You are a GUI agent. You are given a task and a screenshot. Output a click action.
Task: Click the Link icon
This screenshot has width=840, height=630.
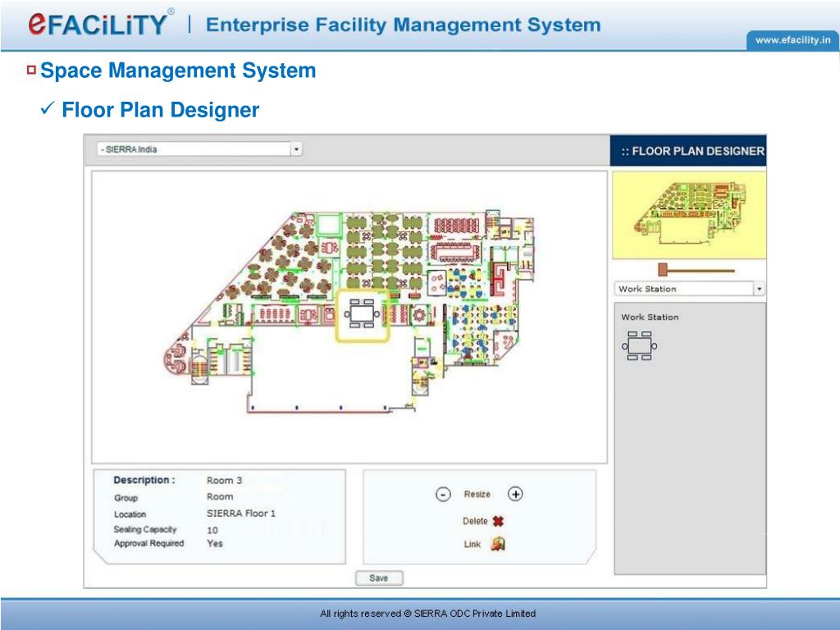498,545
